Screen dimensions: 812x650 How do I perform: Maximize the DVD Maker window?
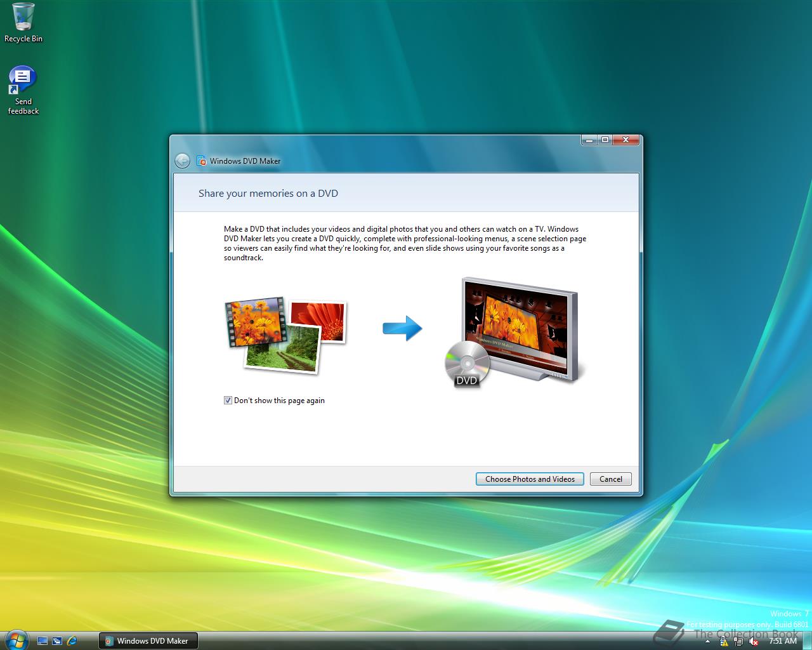pyautogui.click(x=605, y=140)
